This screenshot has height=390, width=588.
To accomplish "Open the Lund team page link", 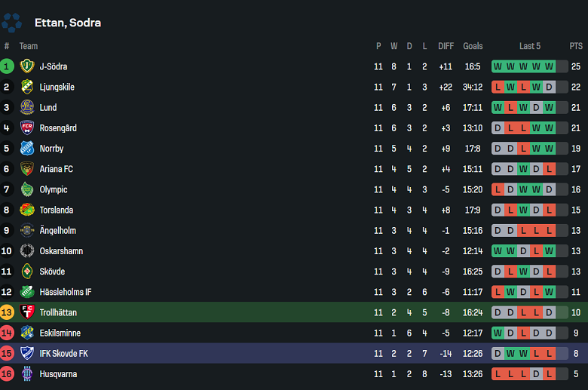I will click(x=48, y=108).
